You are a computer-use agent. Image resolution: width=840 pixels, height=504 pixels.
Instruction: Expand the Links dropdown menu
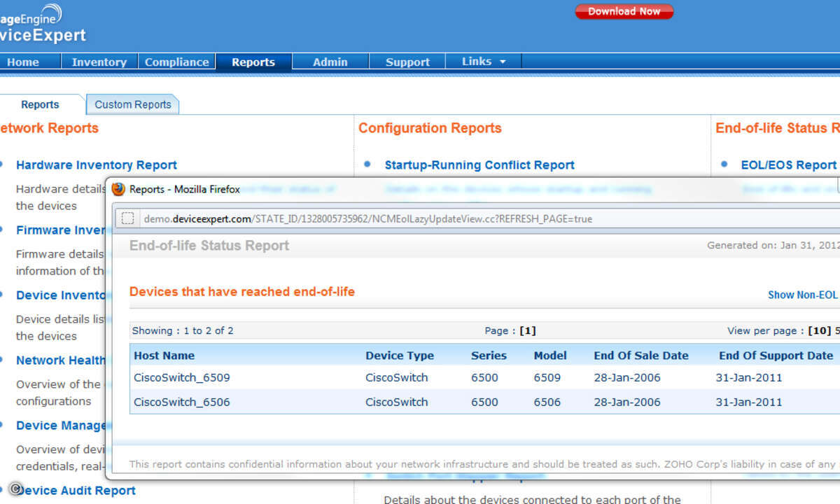tap(484, 62)
